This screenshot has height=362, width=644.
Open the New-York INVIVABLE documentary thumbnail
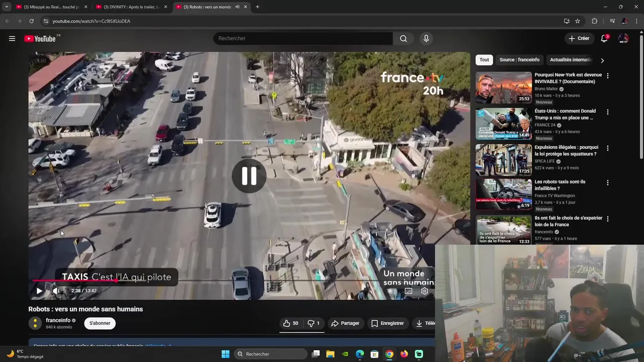point(504,87)
